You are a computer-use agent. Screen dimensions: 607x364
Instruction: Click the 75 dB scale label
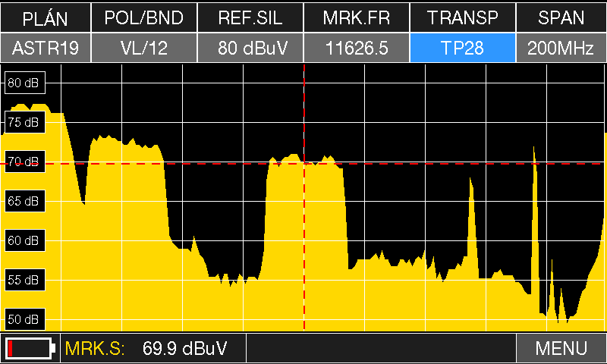[x=25, y=122]
